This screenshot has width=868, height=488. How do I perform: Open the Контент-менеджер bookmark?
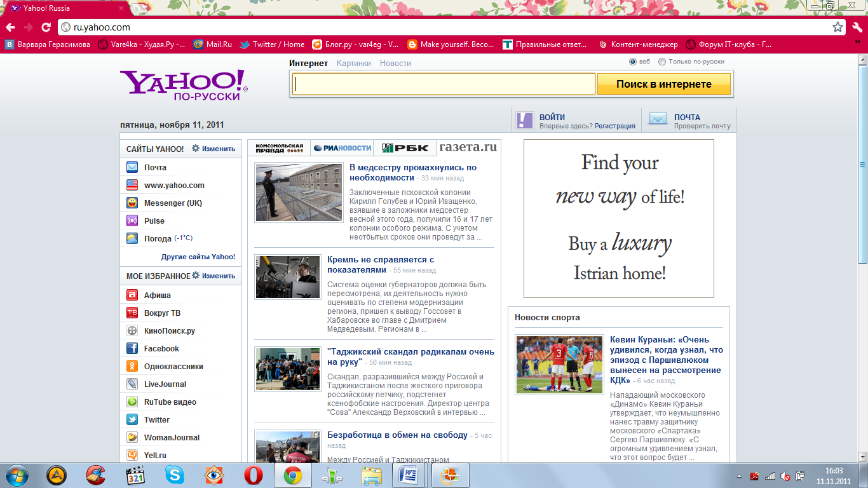point(639,44)
